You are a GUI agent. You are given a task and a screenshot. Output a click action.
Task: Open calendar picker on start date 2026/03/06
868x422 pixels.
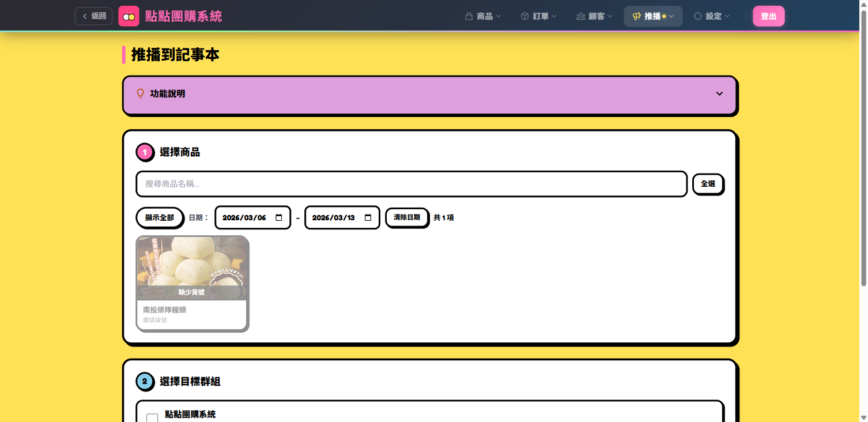click(279, 218)
